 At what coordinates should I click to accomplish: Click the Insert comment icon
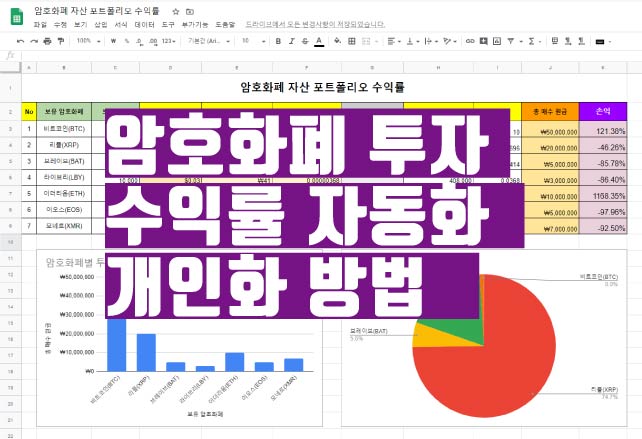click(484, 41)
